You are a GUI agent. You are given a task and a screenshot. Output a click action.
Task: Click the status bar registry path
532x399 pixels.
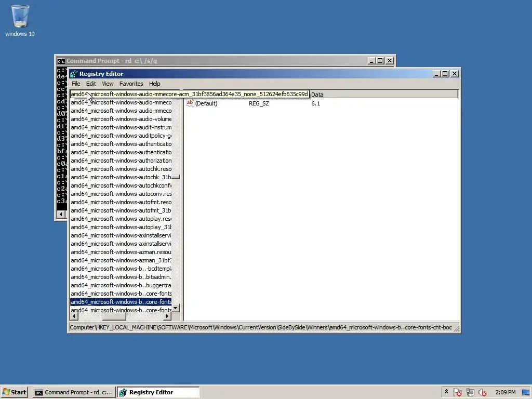point(261,327)
